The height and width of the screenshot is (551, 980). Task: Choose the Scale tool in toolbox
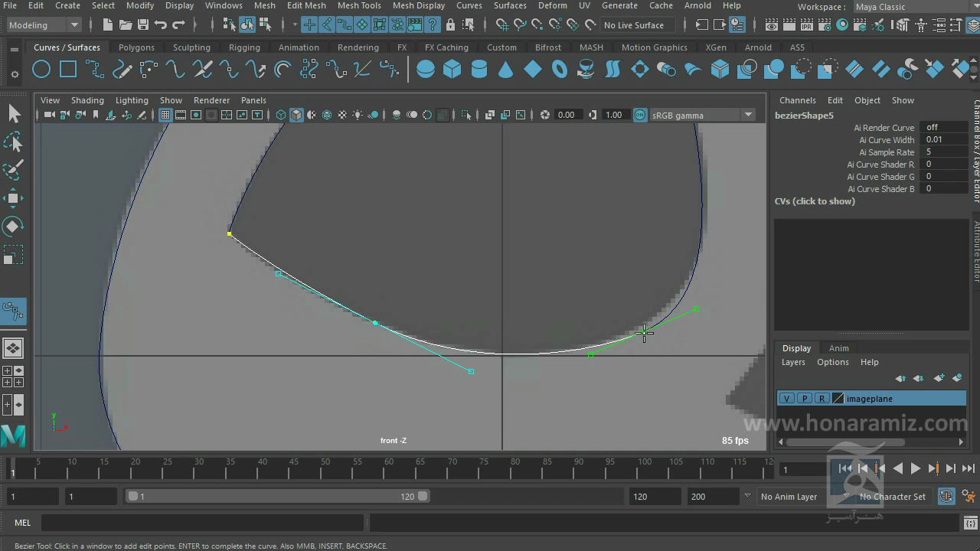[14, 255]
